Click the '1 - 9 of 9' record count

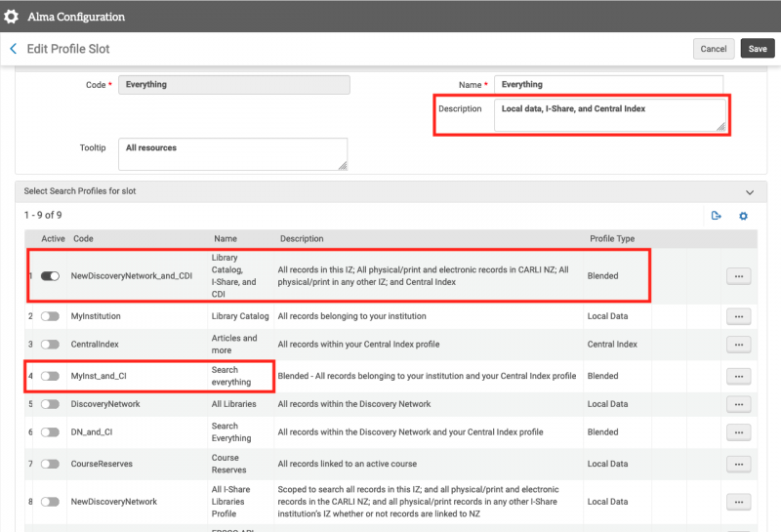(x=43, y=215)
